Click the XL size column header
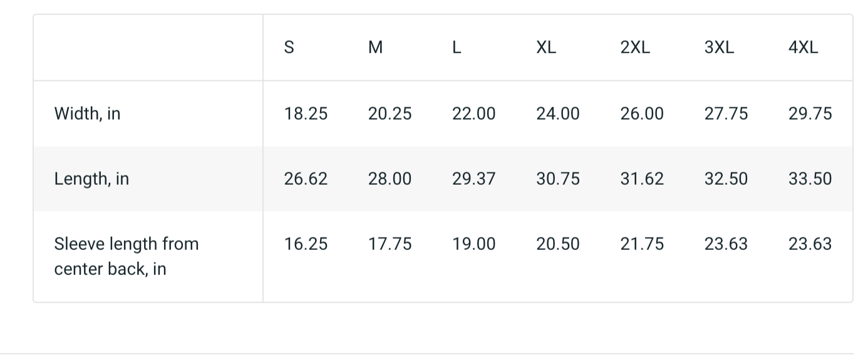Screen dimensions: 868x362 pyautogui.click(x=546, y=48)
